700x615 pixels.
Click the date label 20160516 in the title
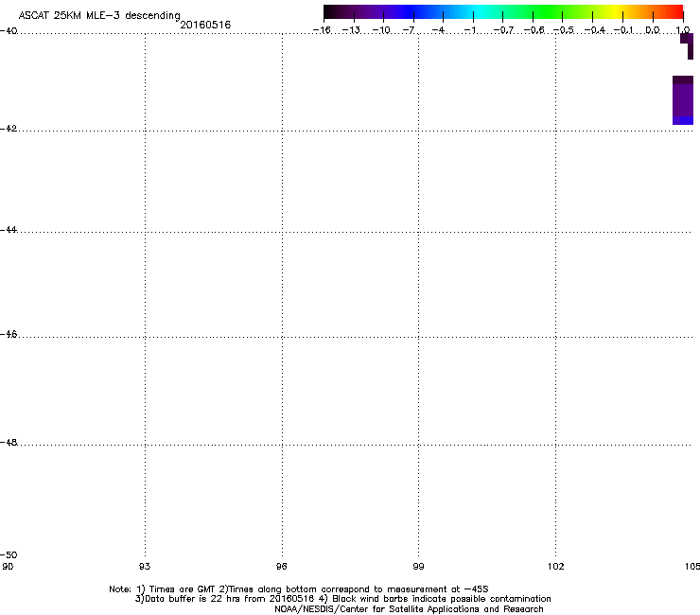[205, 25]
